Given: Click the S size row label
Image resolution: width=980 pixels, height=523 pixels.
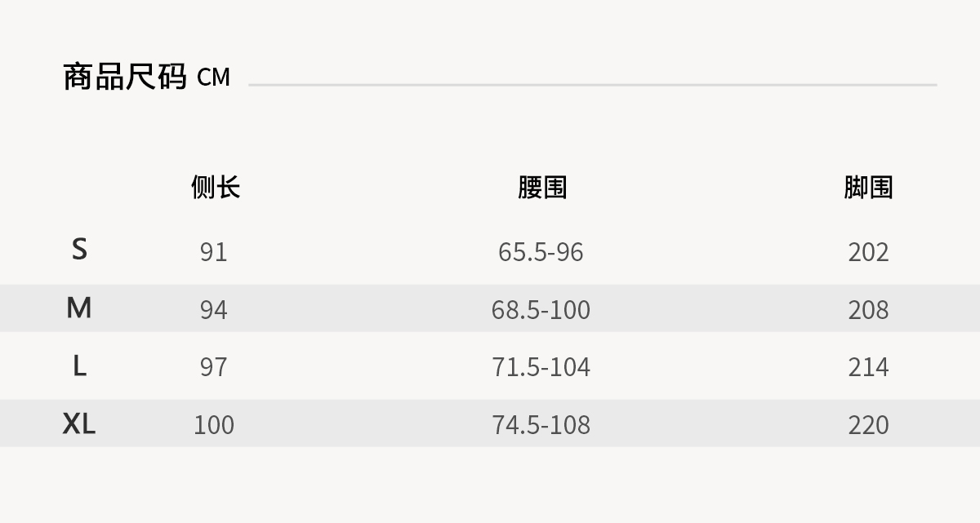Looking at the screenshot, I should point(79,249).
